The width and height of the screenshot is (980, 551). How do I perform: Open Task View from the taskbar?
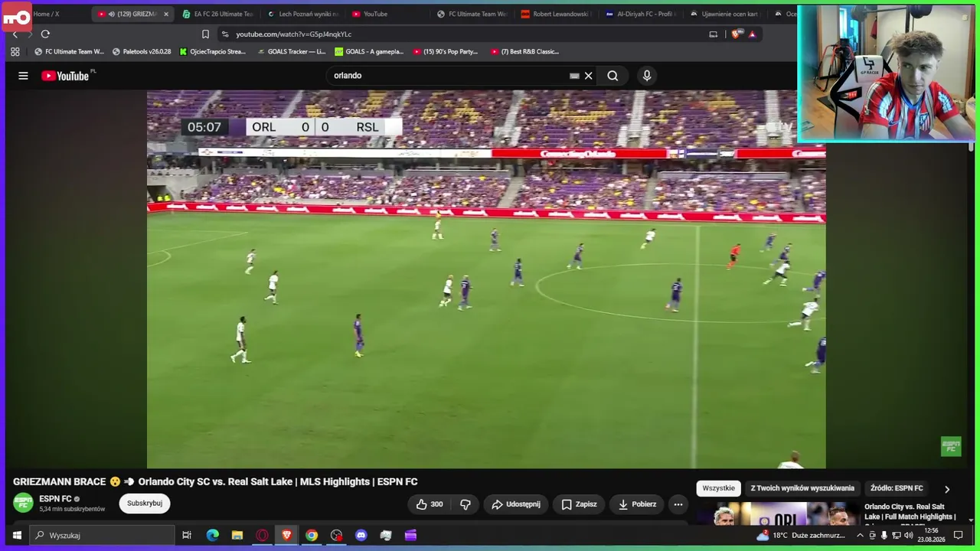(187, 535)
